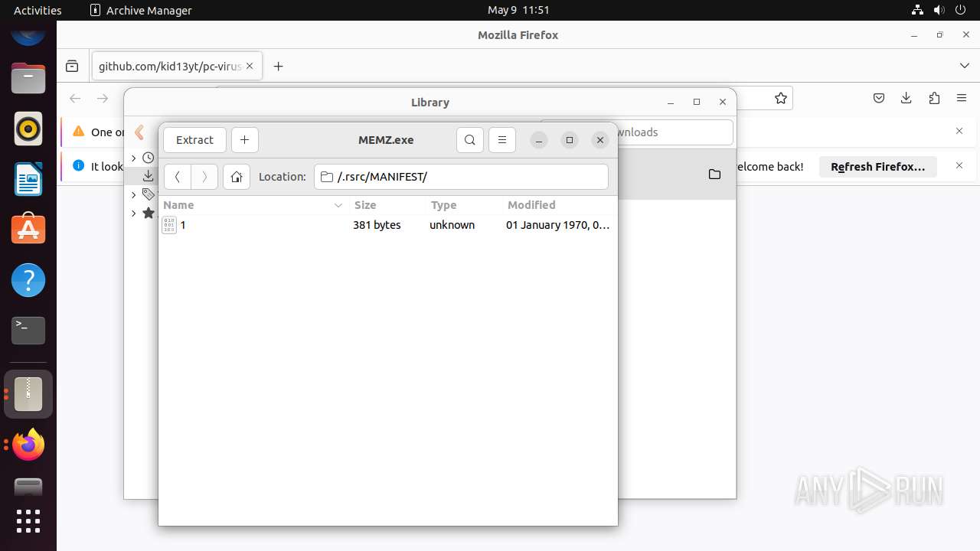This screenshot has height=551, width=980.
Task: Open Firefox extensions menu
Action: point(934,98)
